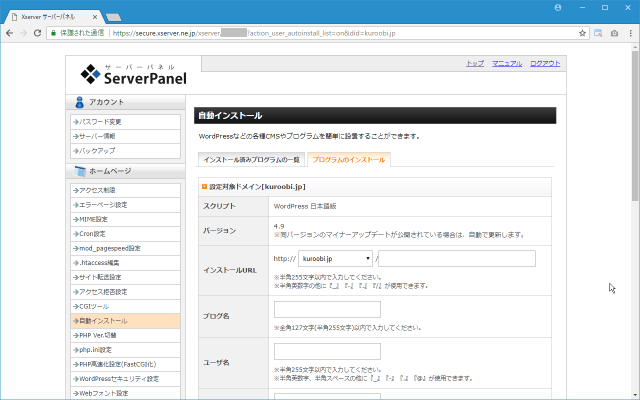Go to トップ link in header
This screenshot has height=400, width=640.
coord(475,63)
